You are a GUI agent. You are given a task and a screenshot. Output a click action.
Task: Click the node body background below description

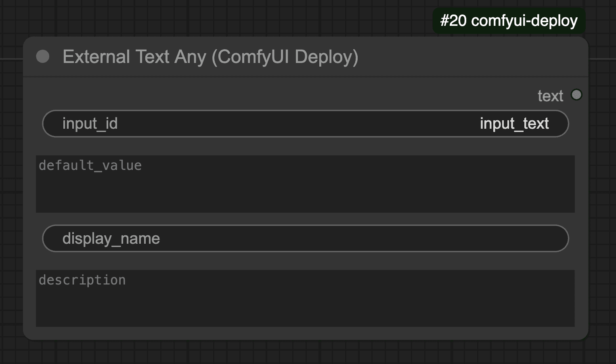tap(305, 332)
